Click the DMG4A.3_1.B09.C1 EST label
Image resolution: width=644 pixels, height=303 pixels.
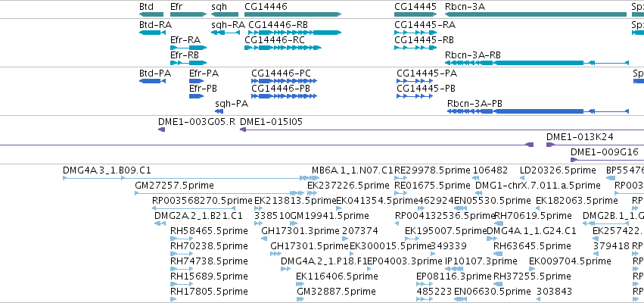[x=107, y=170]
